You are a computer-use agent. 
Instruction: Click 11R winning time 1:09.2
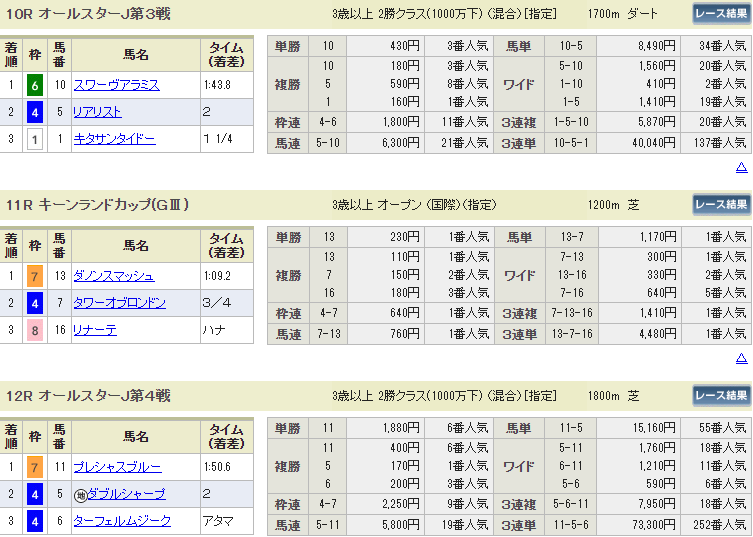tap(218, 276)
